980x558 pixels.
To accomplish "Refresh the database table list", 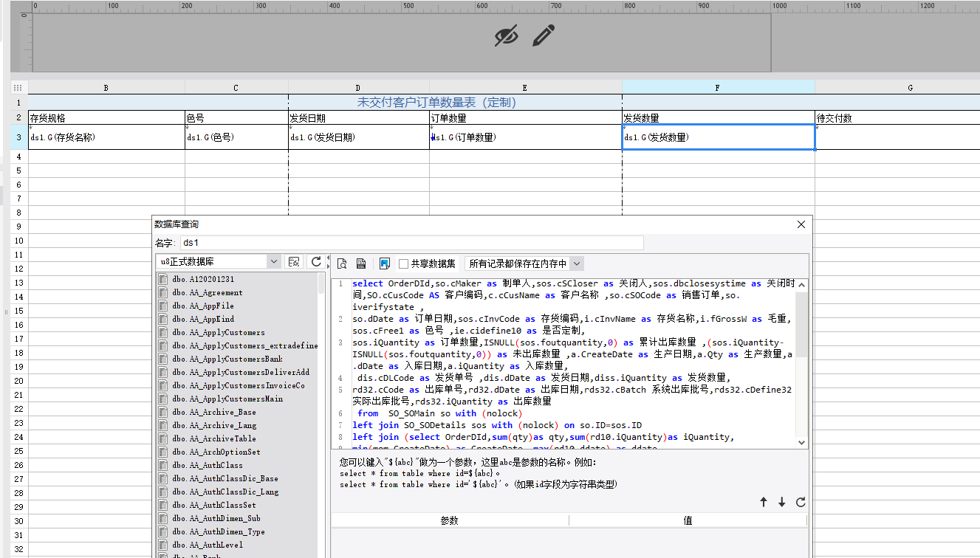I will click(316, 261).
